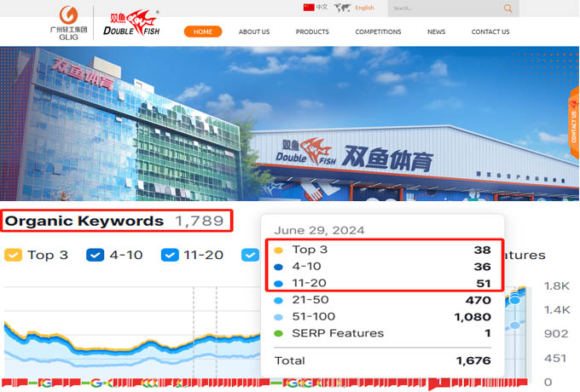Uncheck the 11-20 checkbox
Image resolution: width=580 pixels, height=392 pixels.
point(170,255)
